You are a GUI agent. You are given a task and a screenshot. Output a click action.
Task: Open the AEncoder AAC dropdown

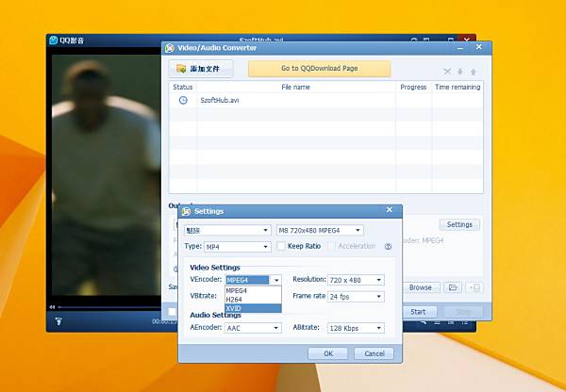253,328
